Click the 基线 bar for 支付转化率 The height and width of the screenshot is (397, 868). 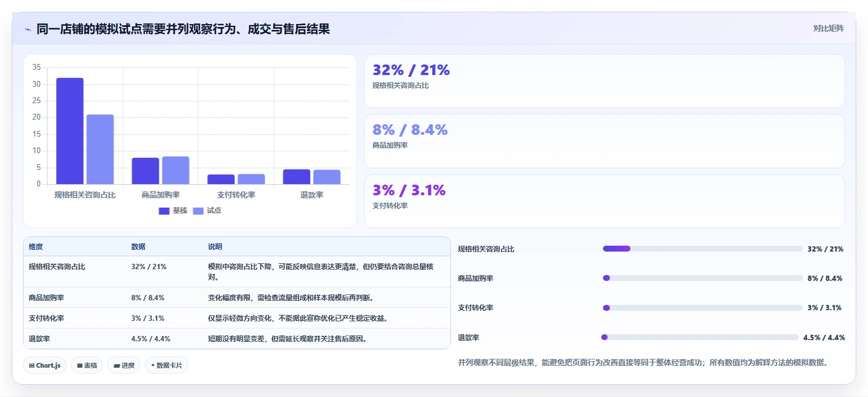coord(221,179)
